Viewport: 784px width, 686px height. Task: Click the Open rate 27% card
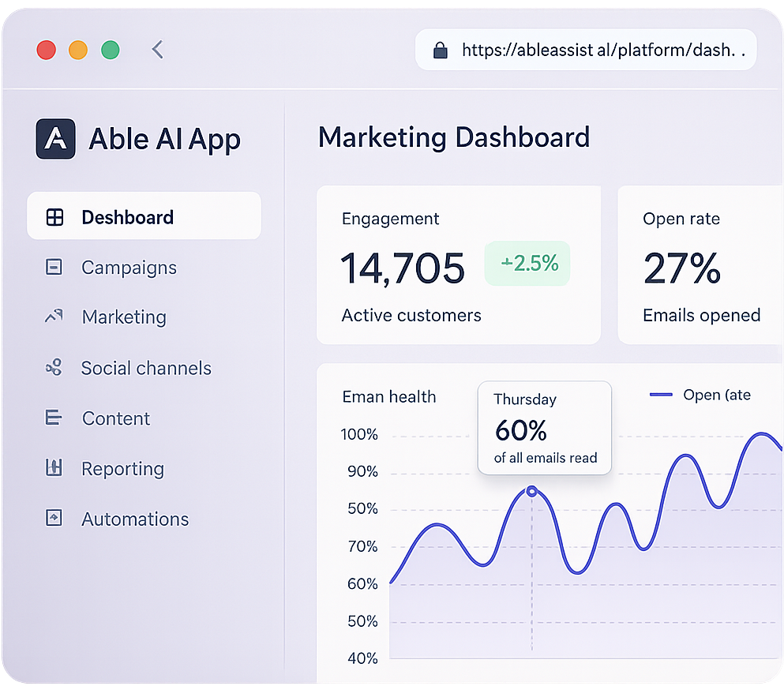tap(700, 265)
